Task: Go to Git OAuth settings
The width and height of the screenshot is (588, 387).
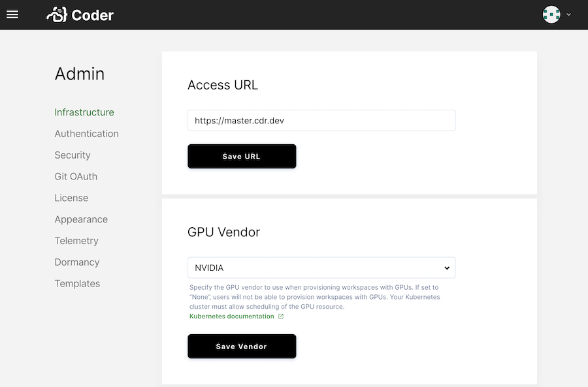Action: point(76,176)
